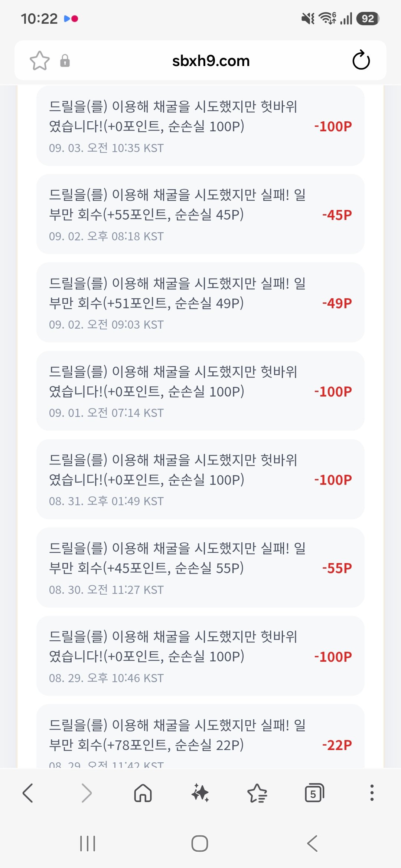The height and width of the screenshot is (868, 401).
Task: Tap Android recent apps button
Action: point(88,844)
